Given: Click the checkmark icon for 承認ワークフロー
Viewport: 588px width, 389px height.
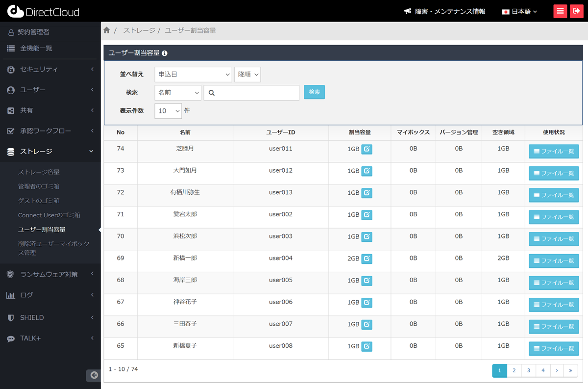Looking at the screenshot, I should [x=11, y=131].
